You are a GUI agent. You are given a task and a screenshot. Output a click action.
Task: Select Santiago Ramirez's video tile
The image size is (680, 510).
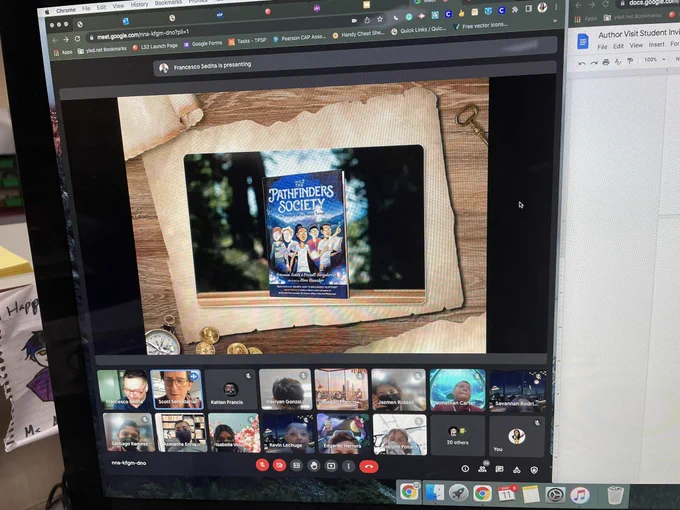(x=129, y=433)
